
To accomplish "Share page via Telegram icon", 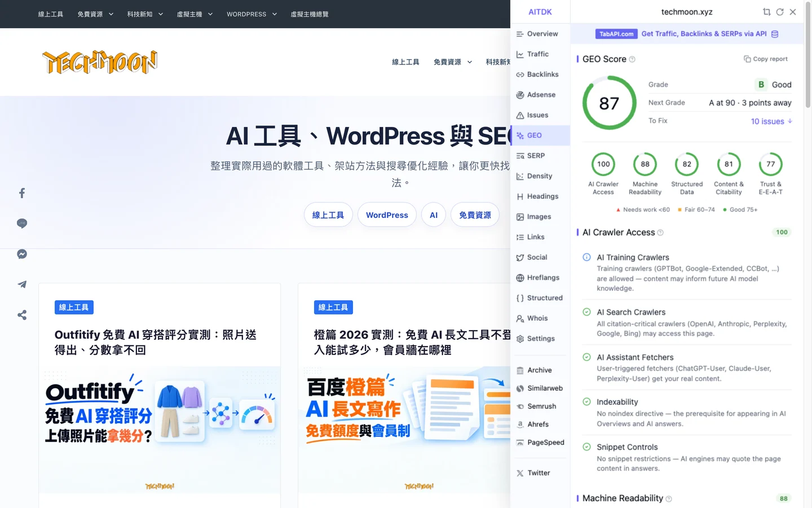I will (22, 284).
